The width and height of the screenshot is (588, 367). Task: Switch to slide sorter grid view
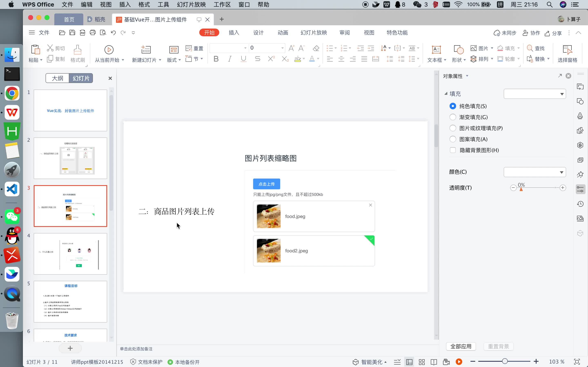(422, 362)
